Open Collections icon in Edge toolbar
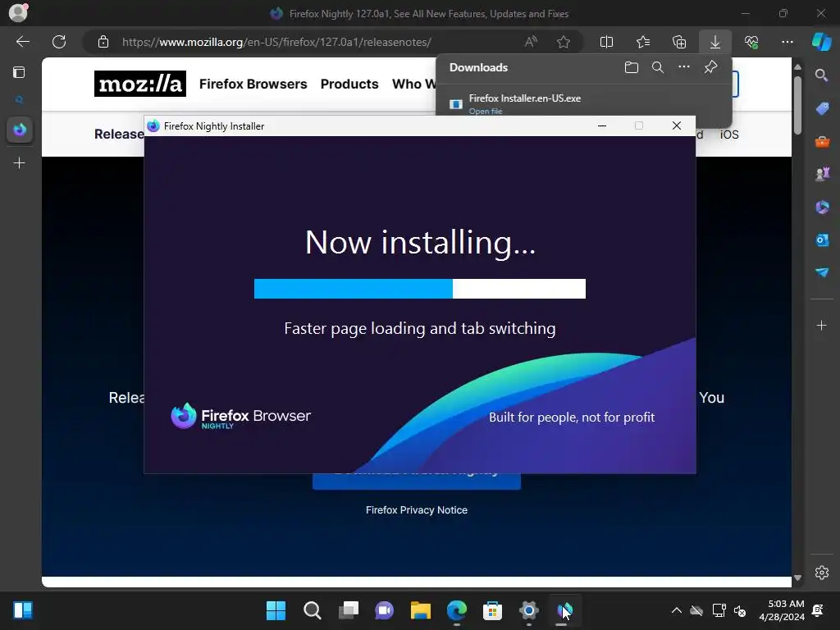The width and height of the screenshot is (840, 630). 679,42
